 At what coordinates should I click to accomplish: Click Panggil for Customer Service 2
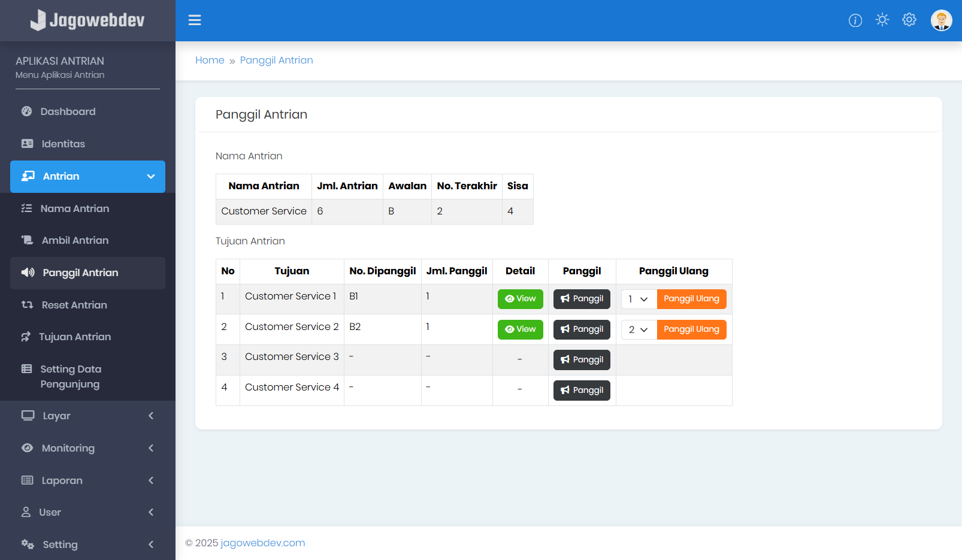582,329
